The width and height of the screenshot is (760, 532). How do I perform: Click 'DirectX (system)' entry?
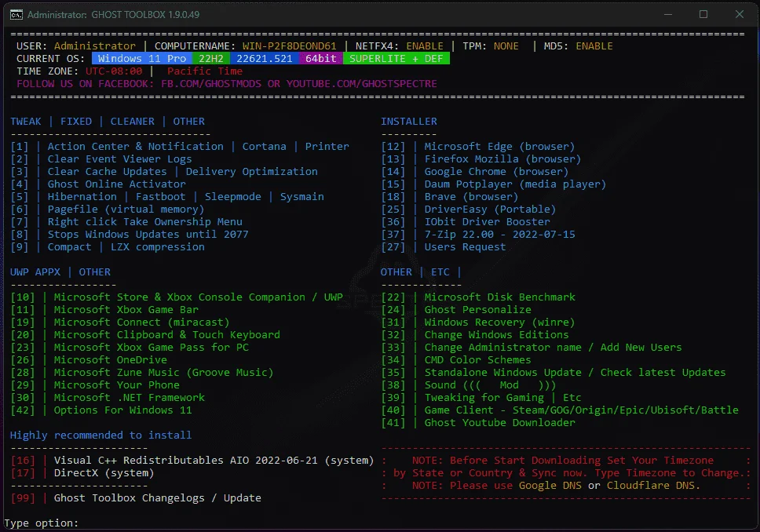104,473
